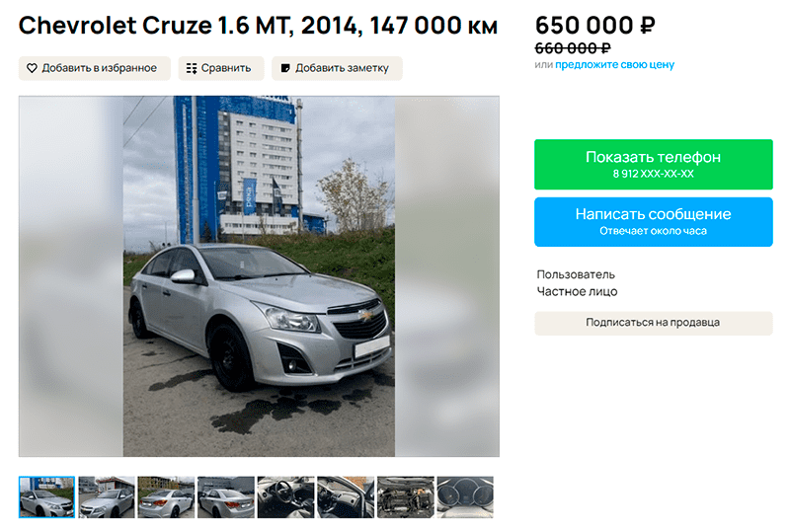Select first thumbnail with blue building
The height and width of the screenshot is (532, 790).
(46, 497)
